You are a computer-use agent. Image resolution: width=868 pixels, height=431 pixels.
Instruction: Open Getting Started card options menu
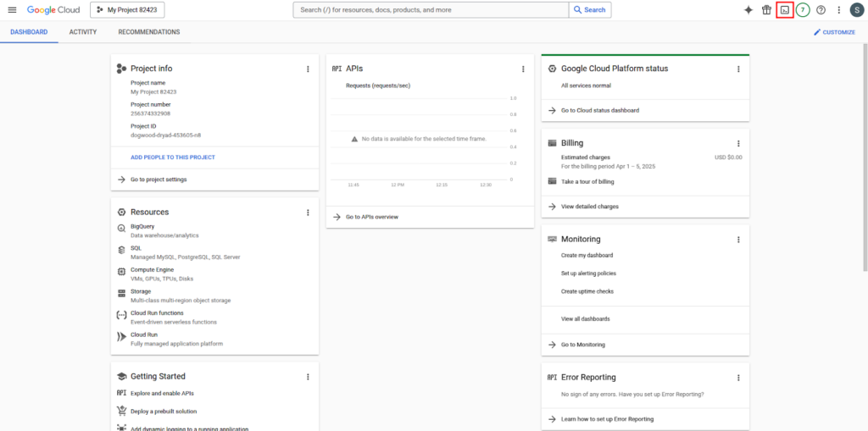[308, 377]
